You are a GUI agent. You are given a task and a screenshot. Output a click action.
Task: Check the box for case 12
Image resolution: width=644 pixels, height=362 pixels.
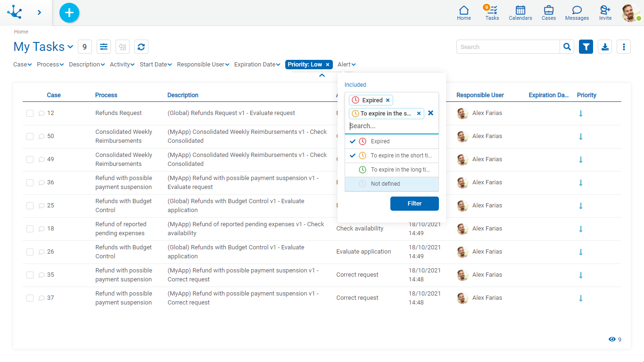pos(30,113)
